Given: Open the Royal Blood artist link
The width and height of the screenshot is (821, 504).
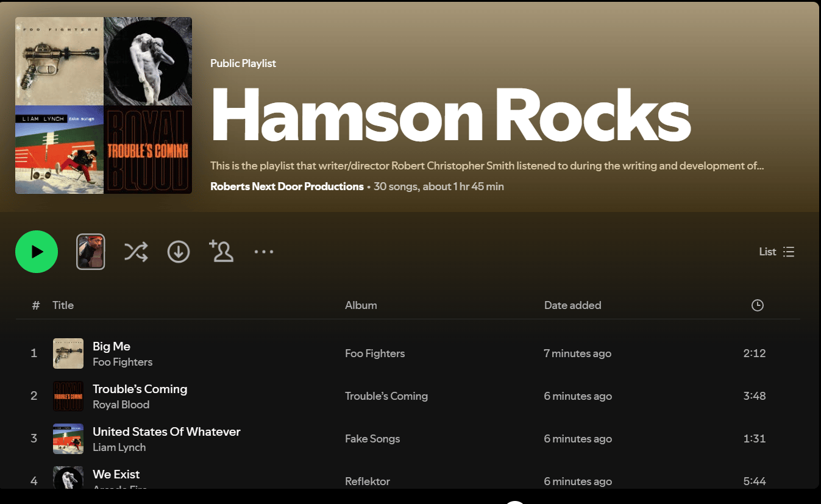Looking at the screenshot, I should click(x=121, y=405).
